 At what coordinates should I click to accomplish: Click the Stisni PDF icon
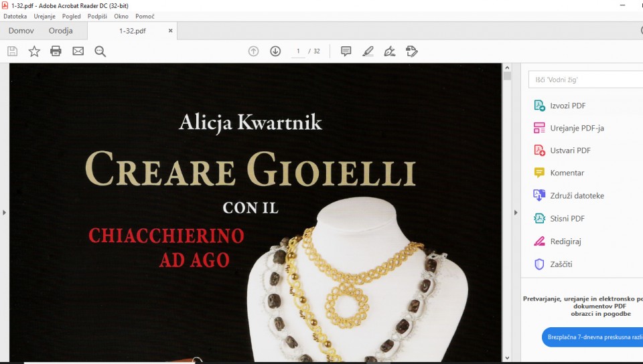pyautogui.click(x=539, y=218)
